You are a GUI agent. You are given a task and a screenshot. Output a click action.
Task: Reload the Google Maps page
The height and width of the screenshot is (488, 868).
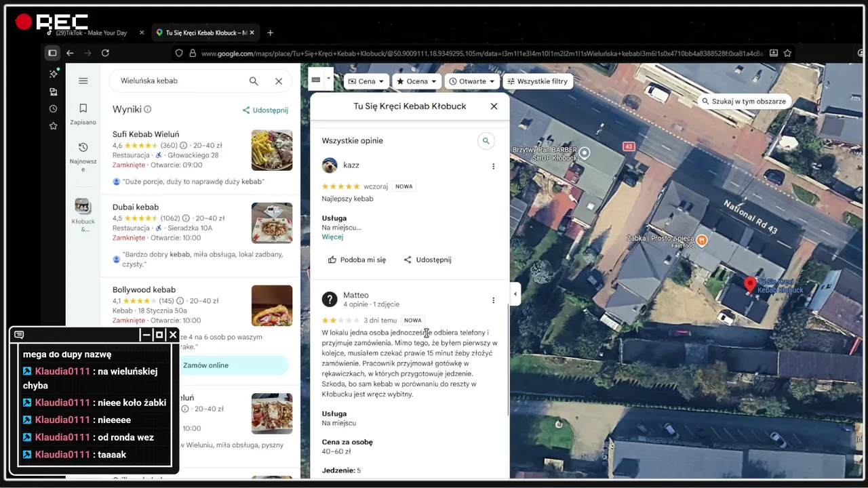pyautogui.click(x=105, y=53)
